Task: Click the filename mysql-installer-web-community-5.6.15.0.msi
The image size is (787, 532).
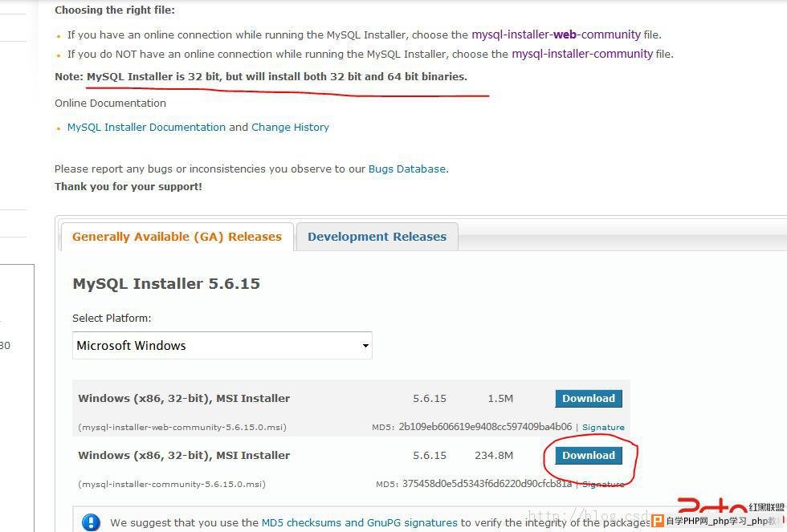Action: [x=182, y=427]
